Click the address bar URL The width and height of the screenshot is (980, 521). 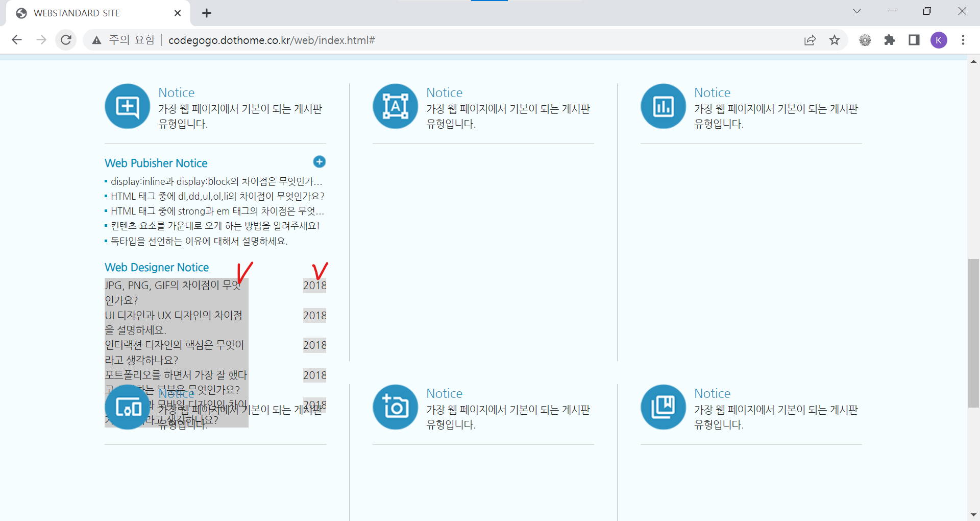[x=272, y=40]
